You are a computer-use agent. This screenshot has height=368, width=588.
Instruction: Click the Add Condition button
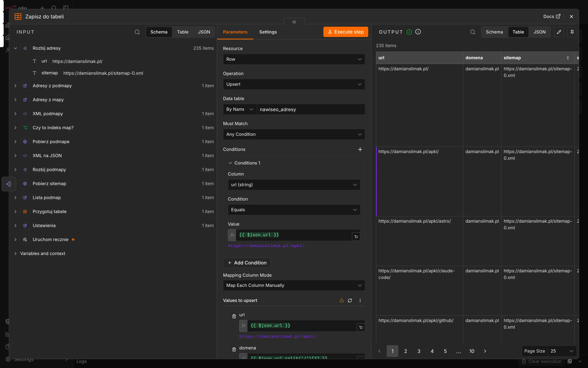click(247, 263)
